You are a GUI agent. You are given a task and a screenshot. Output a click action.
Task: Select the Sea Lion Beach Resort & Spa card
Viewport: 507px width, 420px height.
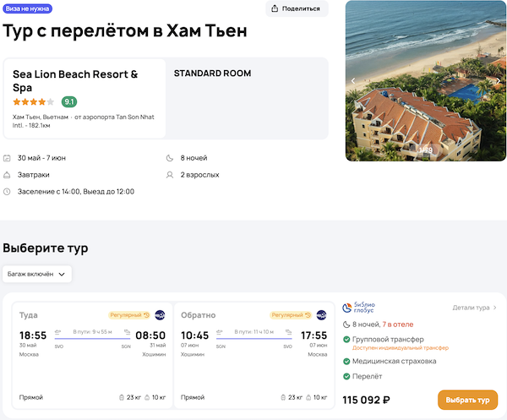(x=84, y=98)
